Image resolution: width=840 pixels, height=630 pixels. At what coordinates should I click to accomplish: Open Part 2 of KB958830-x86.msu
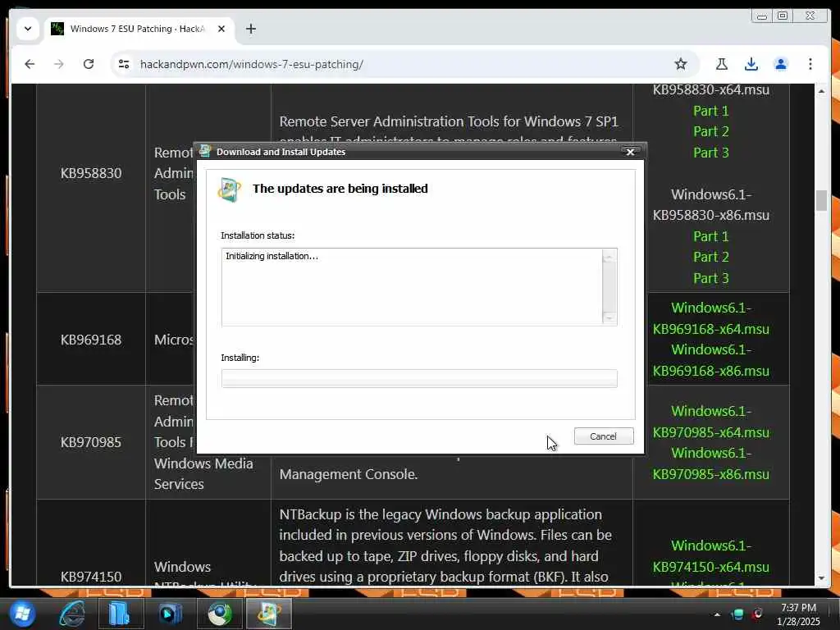[711, 257]
